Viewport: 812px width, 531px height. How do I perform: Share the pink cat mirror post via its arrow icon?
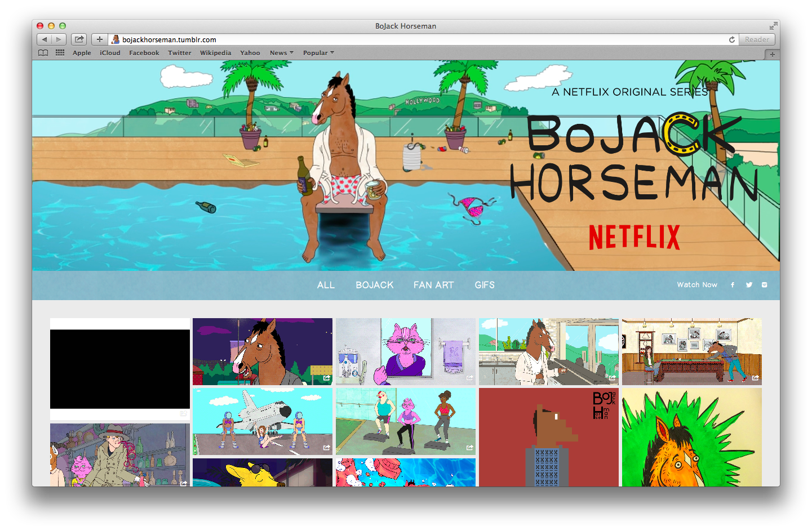[469, 378]
